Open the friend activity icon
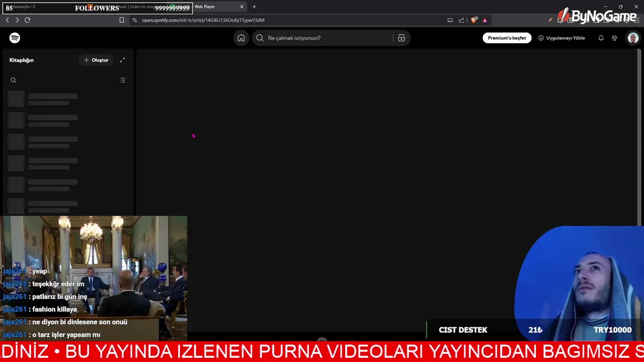This screenshot has width=644, height=362. pos(614,38)
